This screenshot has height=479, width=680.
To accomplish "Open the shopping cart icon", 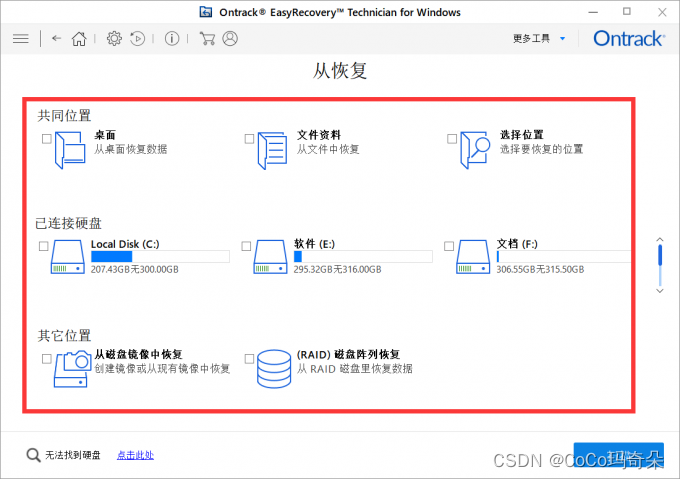I will tap(207, 39).
